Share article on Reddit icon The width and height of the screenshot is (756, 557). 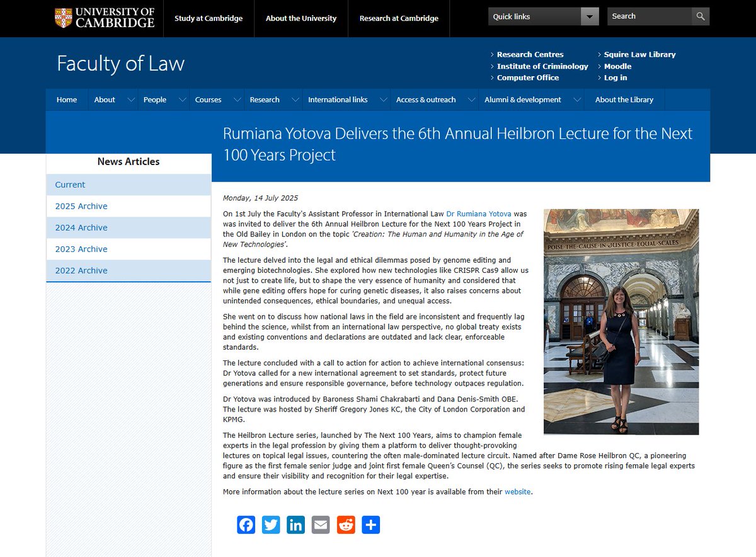tap(346, 525)
